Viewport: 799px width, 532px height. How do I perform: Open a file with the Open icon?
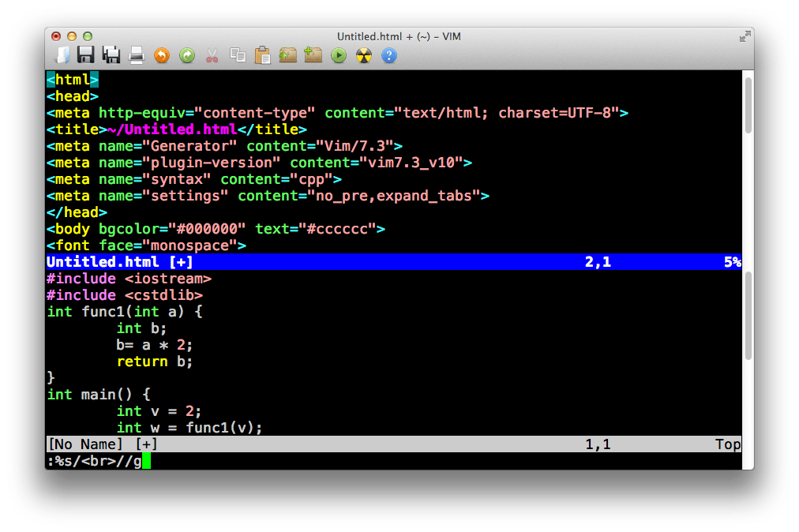62,55
